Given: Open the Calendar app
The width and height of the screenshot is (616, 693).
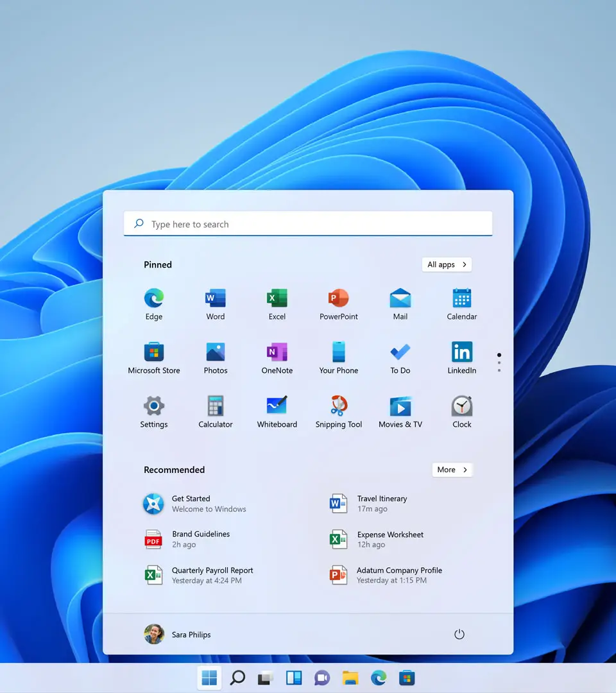Looking at the screenshot, I should coord(462,304).
